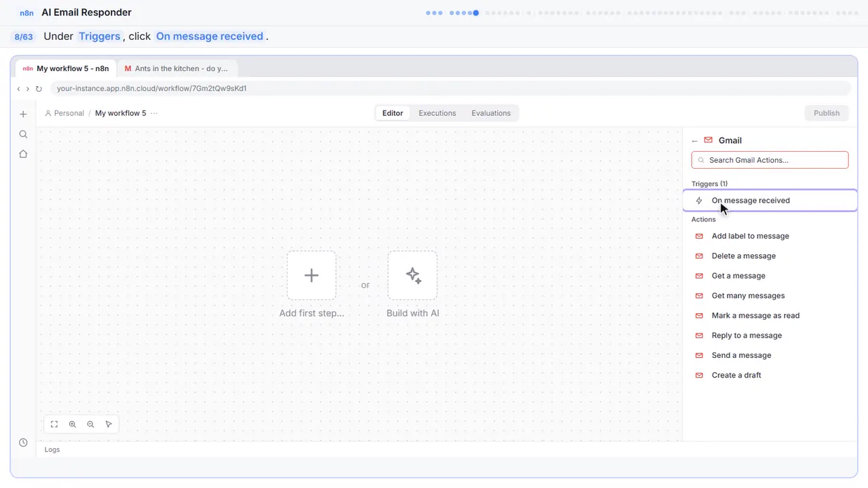The height and width of the screenshot is (488, 868).
Task: Click the Add first step plus box
Action: click(x=311, y=275)
